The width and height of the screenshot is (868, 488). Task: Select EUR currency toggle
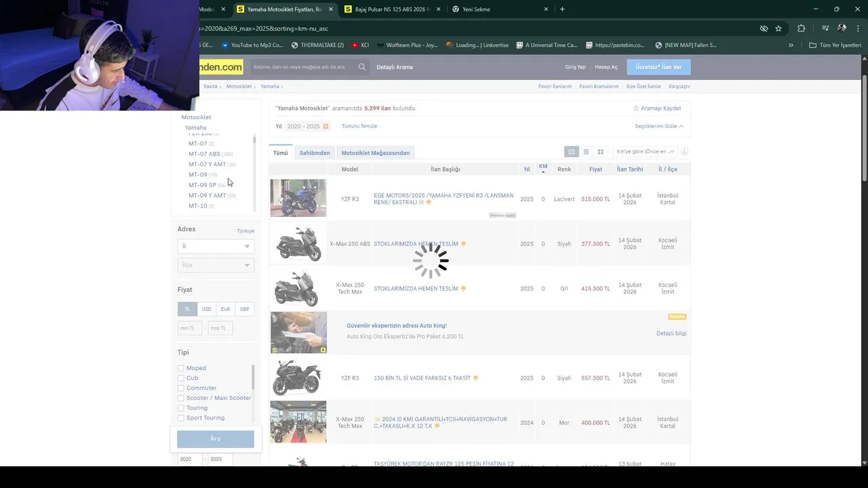coord(225,309)
